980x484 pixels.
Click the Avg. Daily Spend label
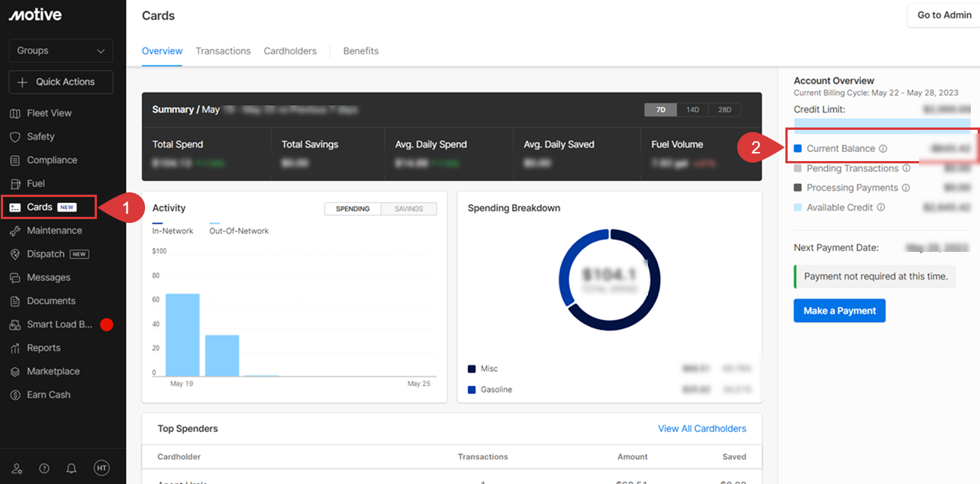(x=431, y=144)
